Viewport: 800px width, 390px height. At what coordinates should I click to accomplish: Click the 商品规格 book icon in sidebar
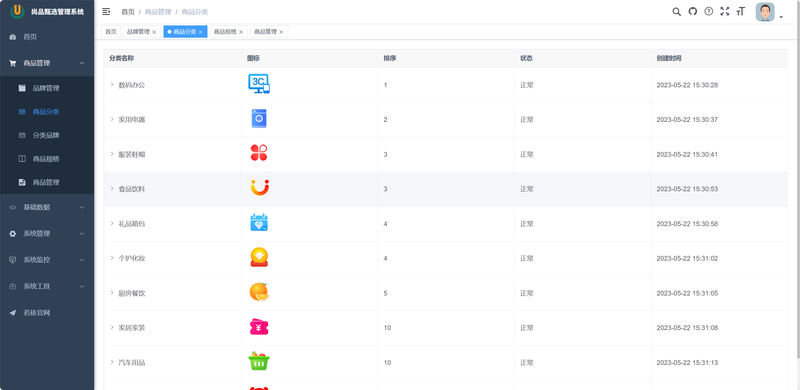[x=22, y=159]
